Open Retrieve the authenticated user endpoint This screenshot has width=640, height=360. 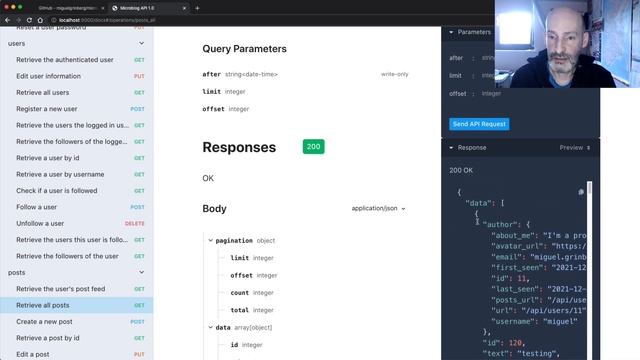tap(77, 60)
